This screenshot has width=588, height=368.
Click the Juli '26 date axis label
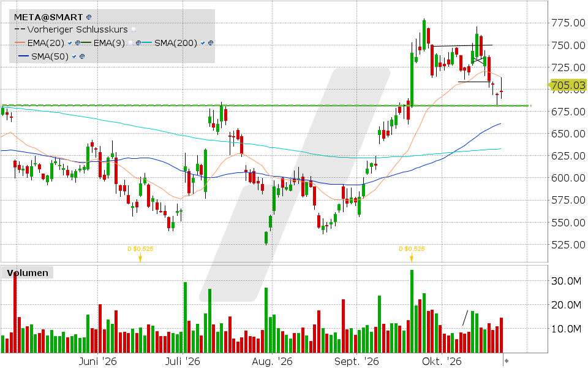(x=183, y=362)
